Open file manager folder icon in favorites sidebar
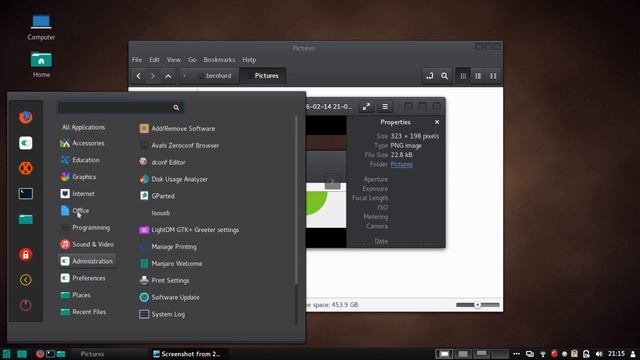Image resolution: width=640 pixels, height=360 pixels. click(25, 219)
